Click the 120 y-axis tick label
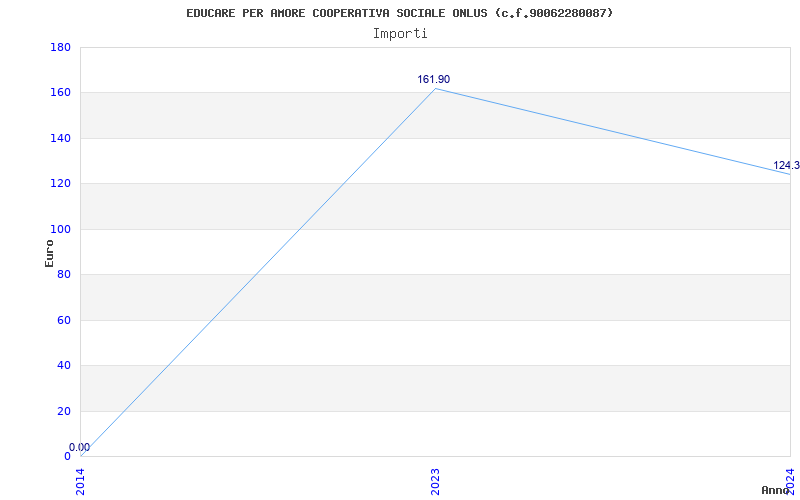 60,184
